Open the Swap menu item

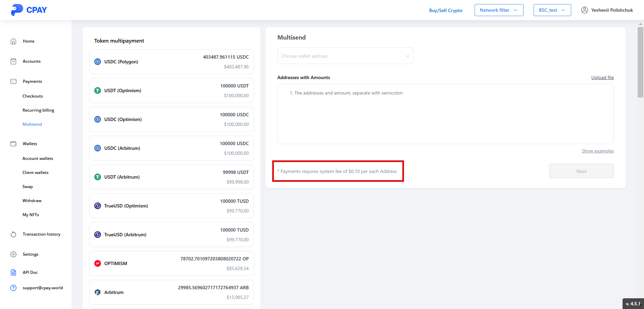[x=28, y=187]
